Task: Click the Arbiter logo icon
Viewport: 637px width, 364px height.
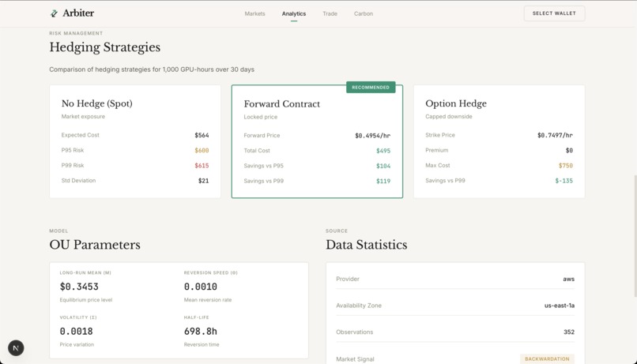Action: (x=54, y=13)
